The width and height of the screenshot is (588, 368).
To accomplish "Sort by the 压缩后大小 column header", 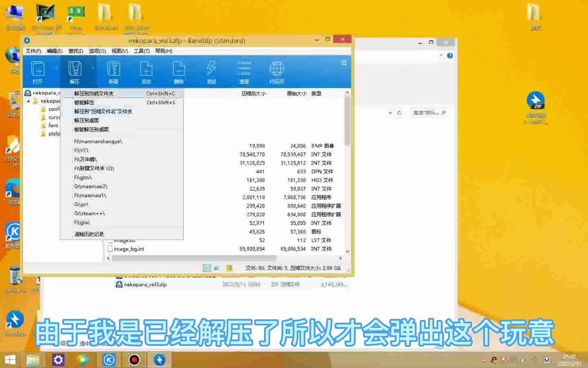I will coord(254,93).
